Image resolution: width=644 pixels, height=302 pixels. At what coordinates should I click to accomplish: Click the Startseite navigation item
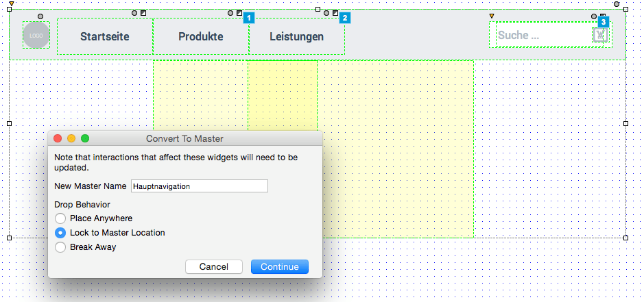104,36
